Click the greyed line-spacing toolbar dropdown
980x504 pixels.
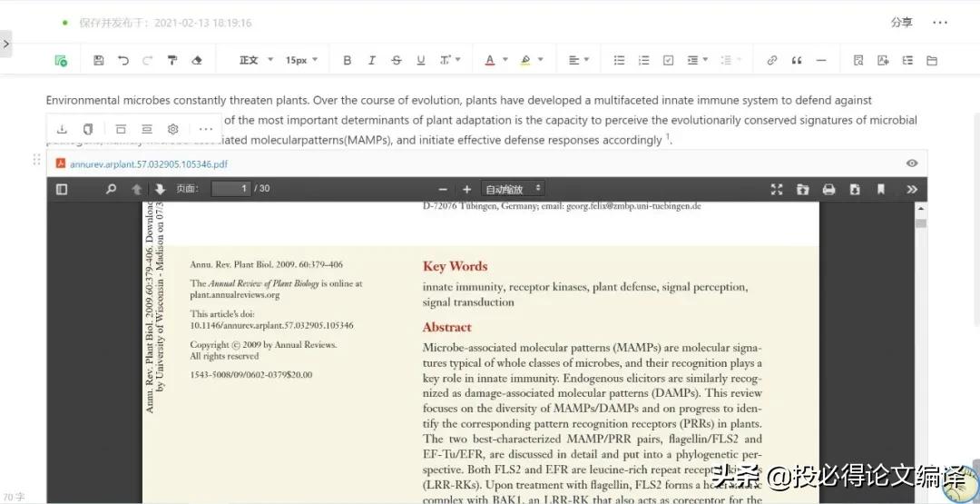730,60
